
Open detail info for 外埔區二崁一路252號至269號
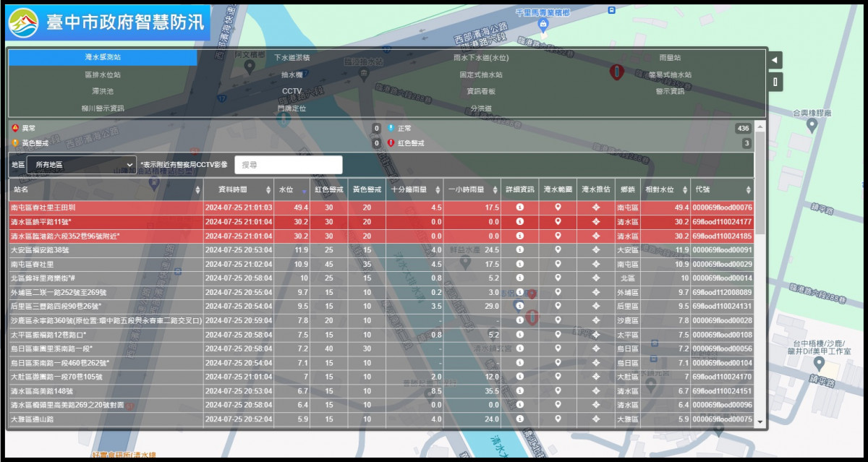pyautogui.click(x=519, y=292)
